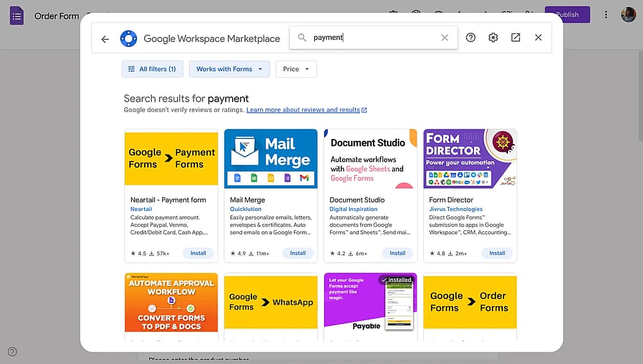Click Document Studio 4.2 rating
The width and height of the screenshot is (643, 364).
[x=338, y=253]
